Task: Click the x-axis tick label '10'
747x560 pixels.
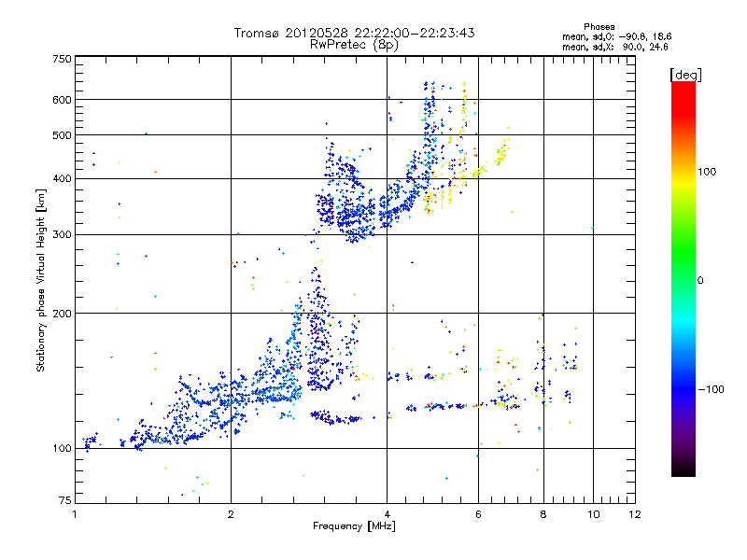Action: pyautogui.click(x=594, y=514)
